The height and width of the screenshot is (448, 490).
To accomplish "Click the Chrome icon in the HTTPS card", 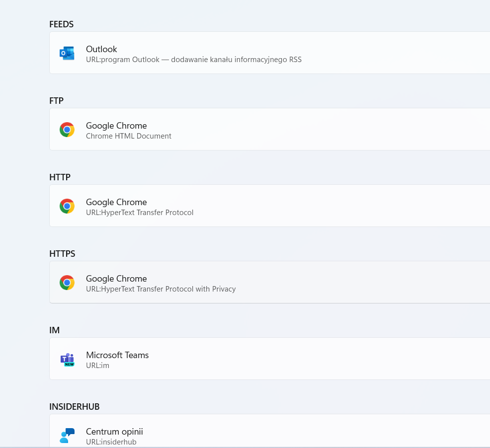I will [67, 283].
